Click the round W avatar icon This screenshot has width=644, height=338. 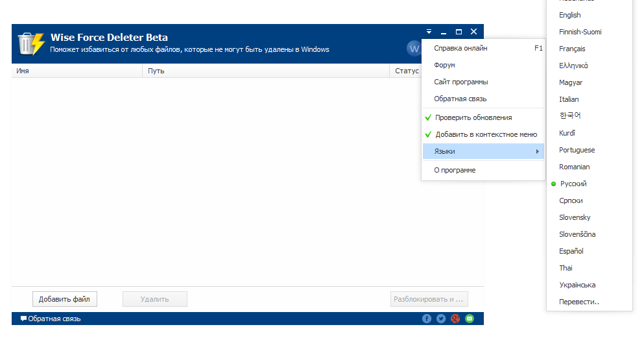(414, 49)
